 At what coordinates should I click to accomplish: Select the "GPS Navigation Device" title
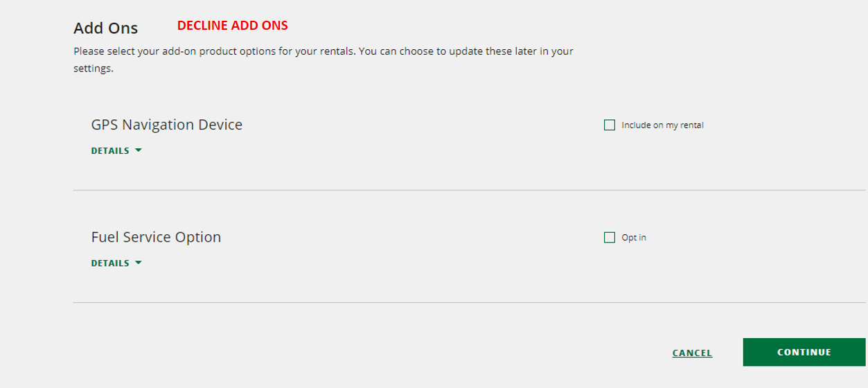tap(167, 125)
